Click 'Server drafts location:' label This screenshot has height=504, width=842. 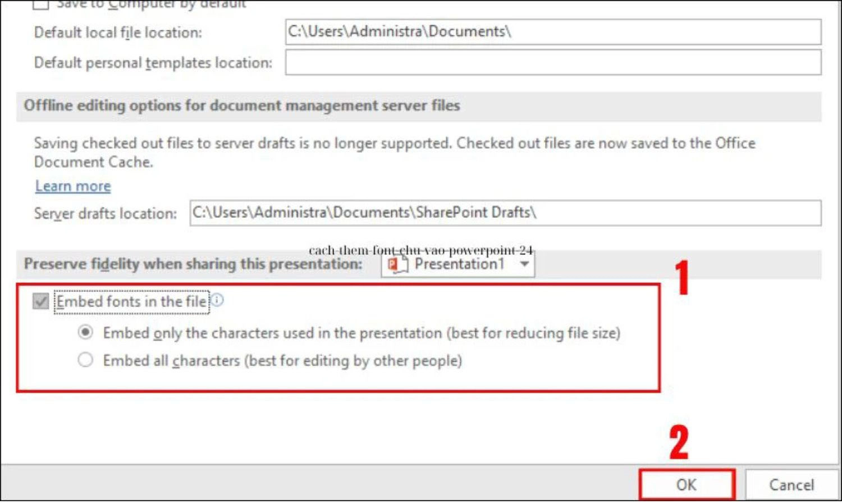pos(105,213)
